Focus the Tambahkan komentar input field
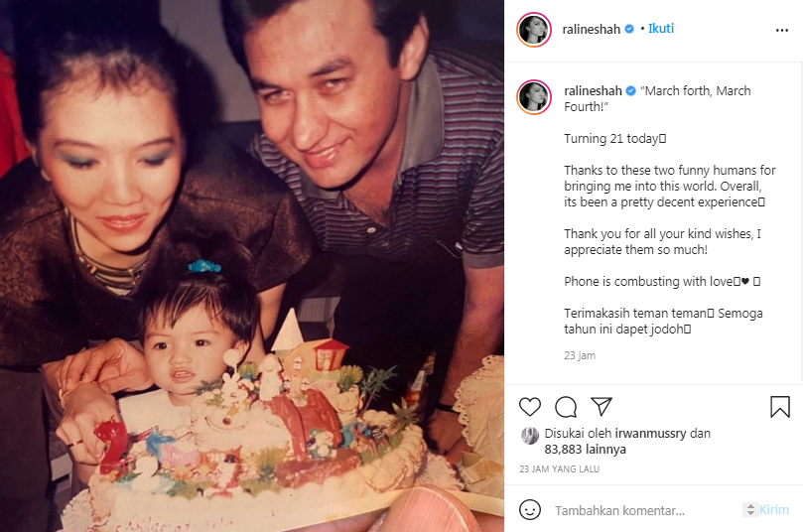Screen dimensions: 803x532 click(x=646, y=510)
